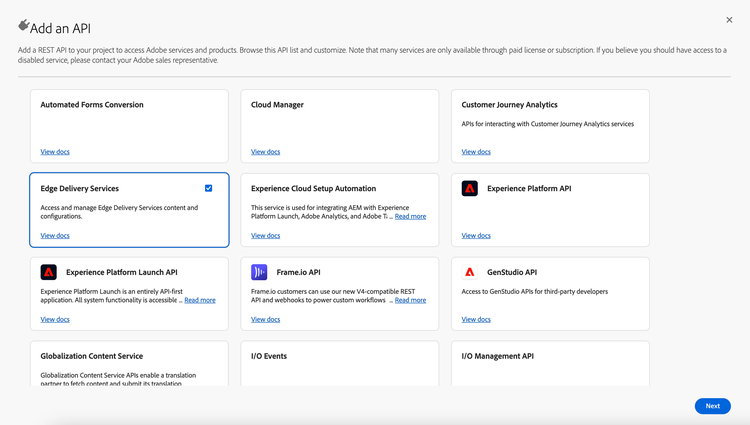Expand Read more in Experience Platform Launch API
Image resolution: width=750 pixels, height=425 pixels.
click(200, 300)
